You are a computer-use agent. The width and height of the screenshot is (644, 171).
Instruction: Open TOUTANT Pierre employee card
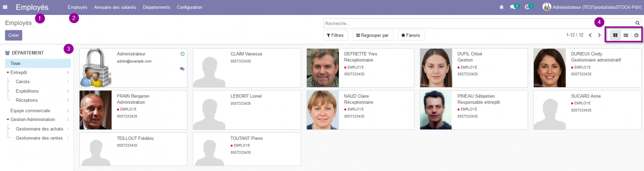point(247,149)
